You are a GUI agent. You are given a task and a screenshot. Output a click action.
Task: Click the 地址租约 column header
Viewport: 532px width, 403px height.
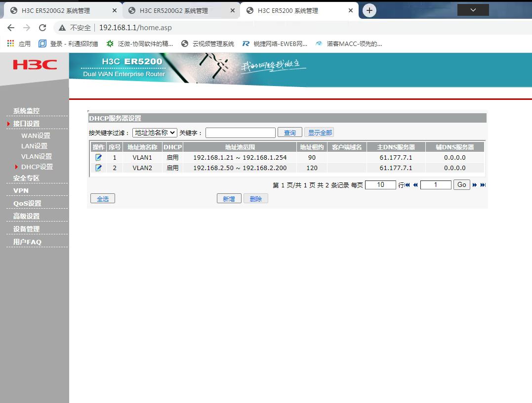pyautogui.click(x=312, y=147)
